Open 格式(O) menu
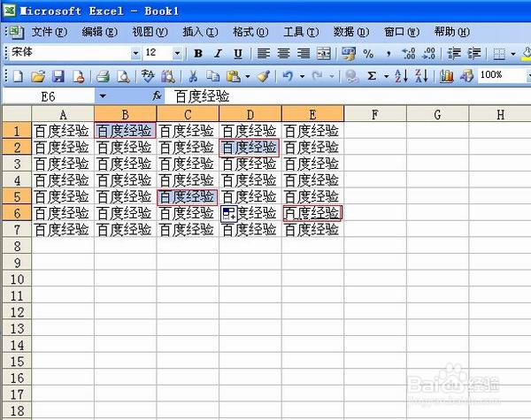531x420 pixels. pos(250,32)
